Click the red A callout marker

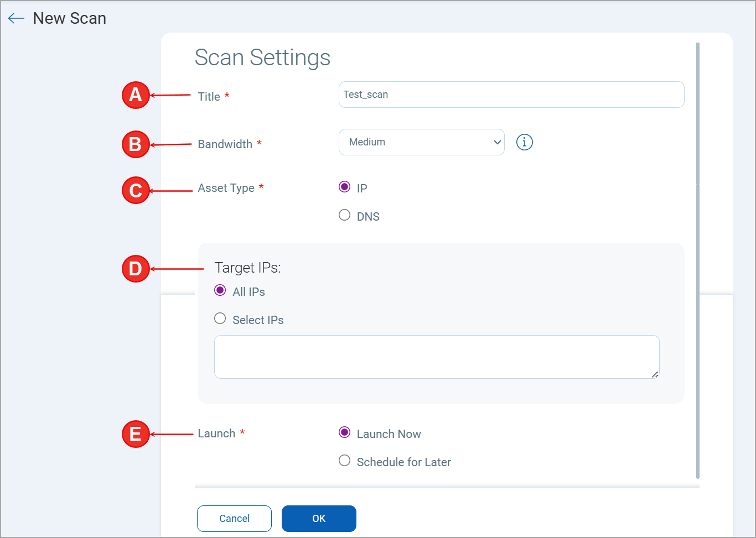click(x=136, y=95)
